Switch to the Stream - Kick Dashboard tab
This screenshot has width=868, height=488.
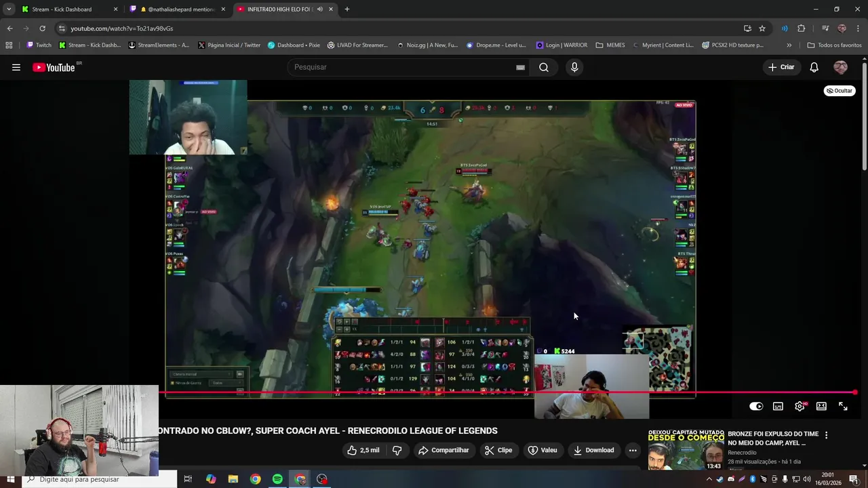pyautogui.click(x=69, y=9)
